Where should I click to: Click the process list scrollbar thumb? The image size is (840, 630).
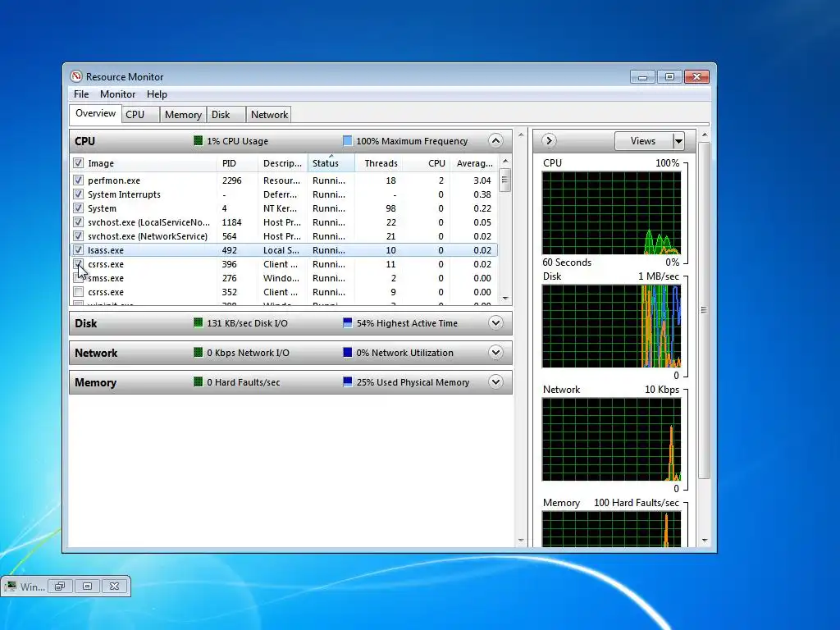click(504, 180)
